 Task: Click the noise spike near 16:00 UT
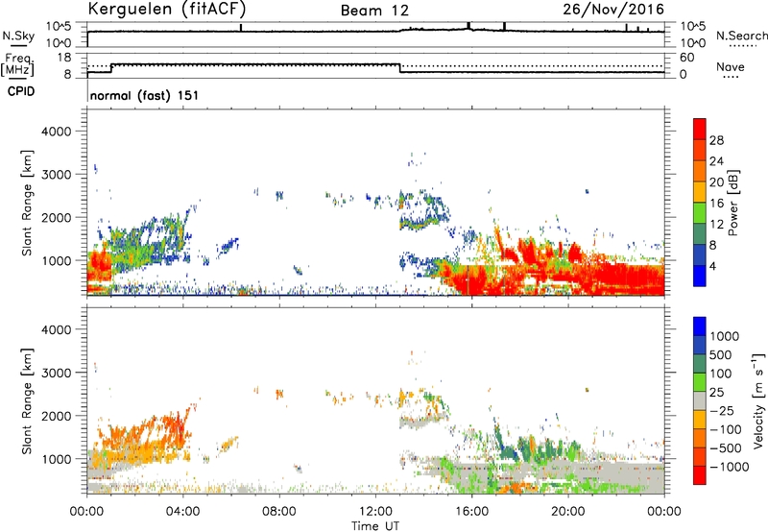468,26
